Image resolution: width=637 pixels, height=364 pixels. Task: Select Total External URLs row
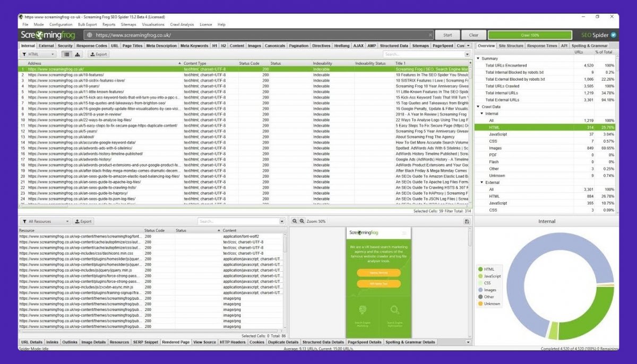545,100
